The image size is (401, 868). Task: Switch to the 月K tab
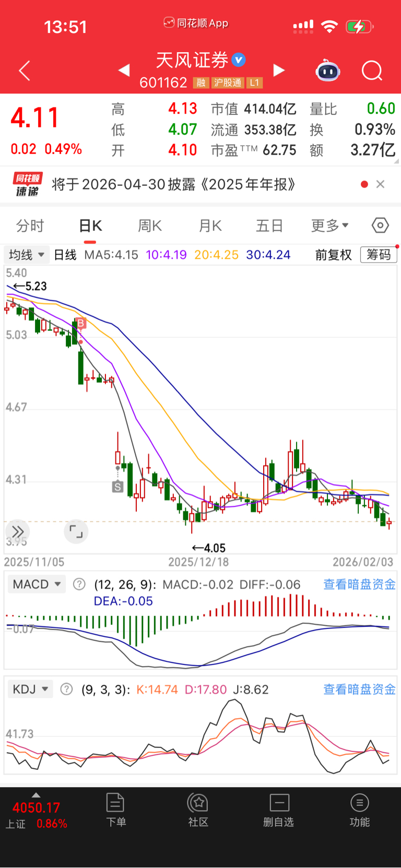pyautogui.click(x=210, y=225)
